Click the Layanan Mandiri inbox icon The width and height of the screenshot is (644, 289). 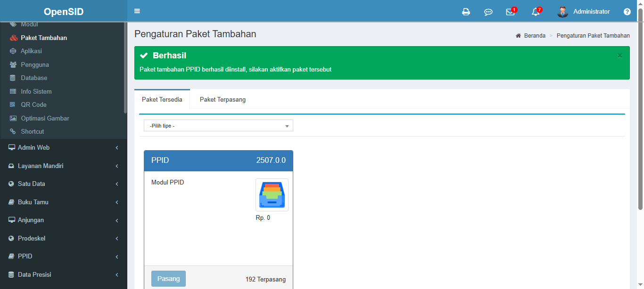12,166
